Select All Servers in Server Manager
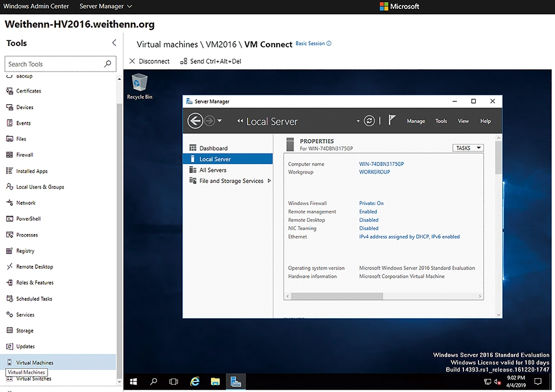This screenshot has height=392, width=555. point(228,170)
